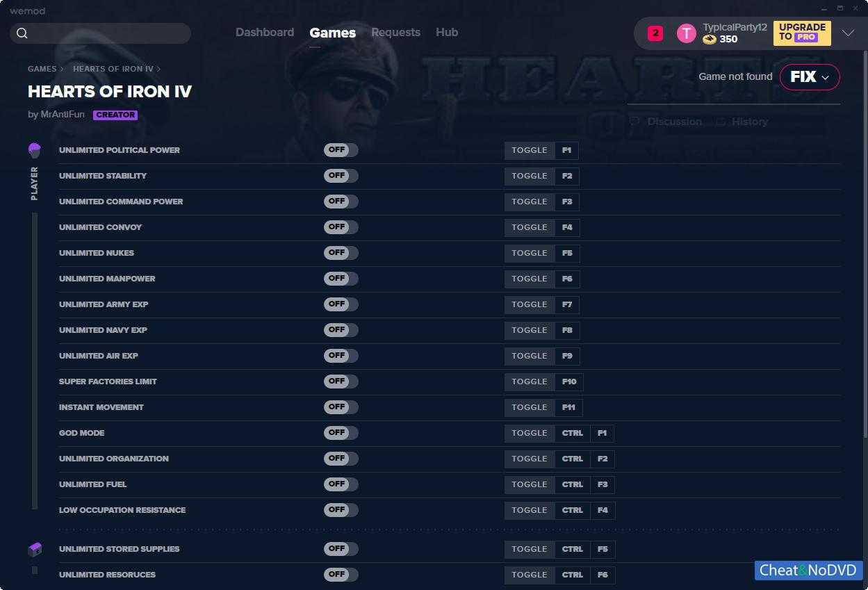Click F6 hotkey for Unlimited Resoruces

[603, 575]
